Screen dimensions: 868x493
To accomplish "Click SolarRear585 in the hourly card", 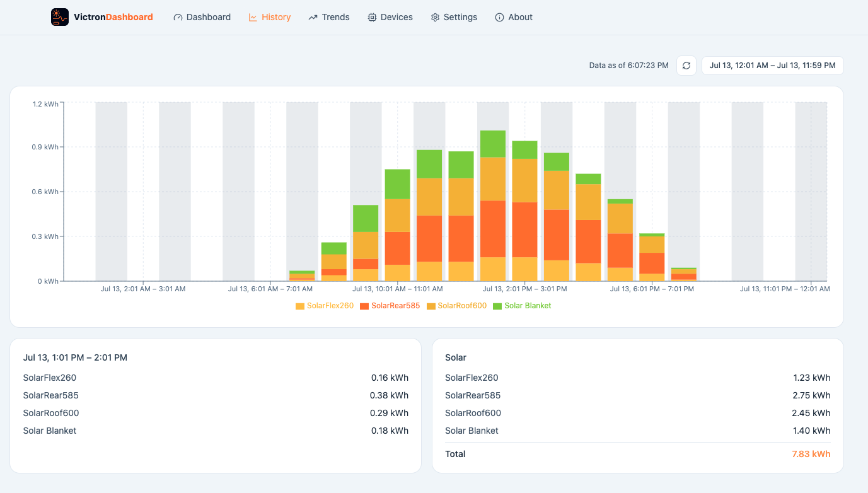I will click(51, 395).
